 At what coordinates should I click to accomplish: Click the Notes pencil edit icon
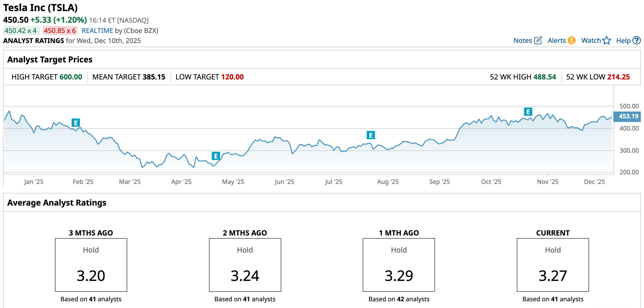coord(538,40)
